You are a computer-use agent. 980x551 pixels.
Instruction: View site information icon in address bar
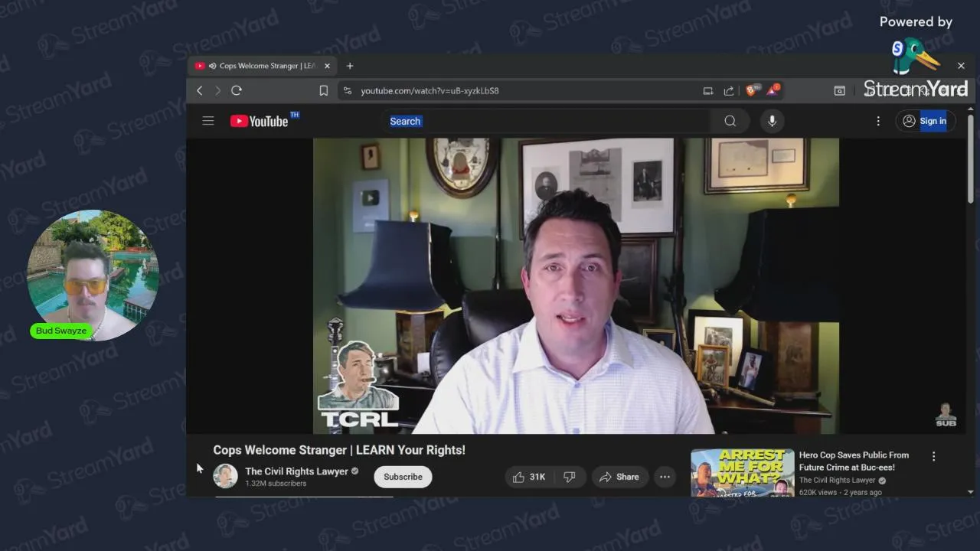(x=348, y=90)
